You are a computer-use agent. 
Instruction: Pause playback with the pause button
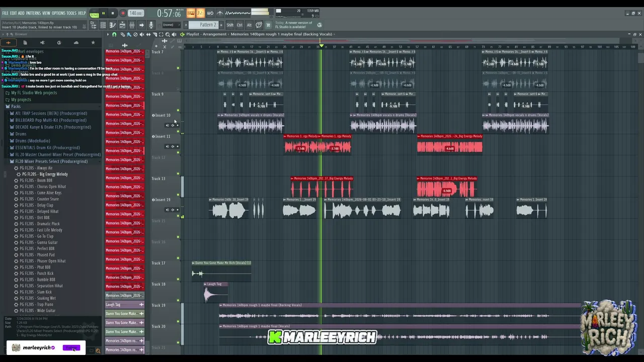[104, 13]
